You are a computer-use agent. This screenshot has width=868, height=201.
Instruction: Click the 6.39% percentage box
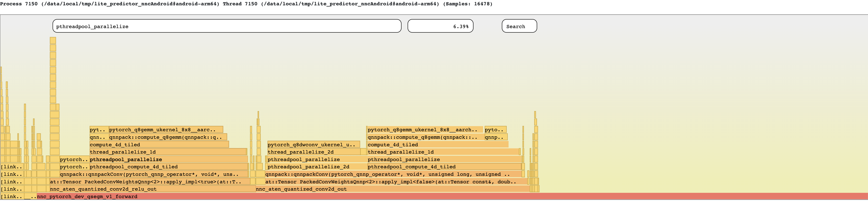point(440,26)
